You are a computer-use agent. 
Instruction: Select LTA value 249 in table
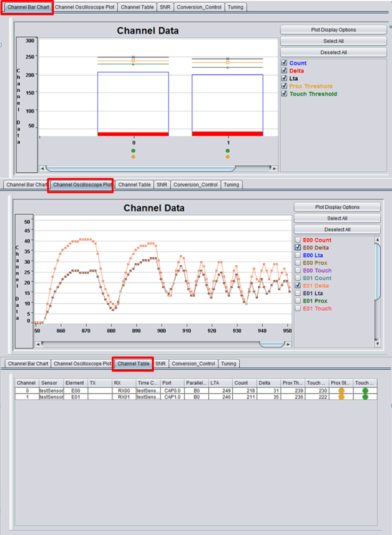220,391
